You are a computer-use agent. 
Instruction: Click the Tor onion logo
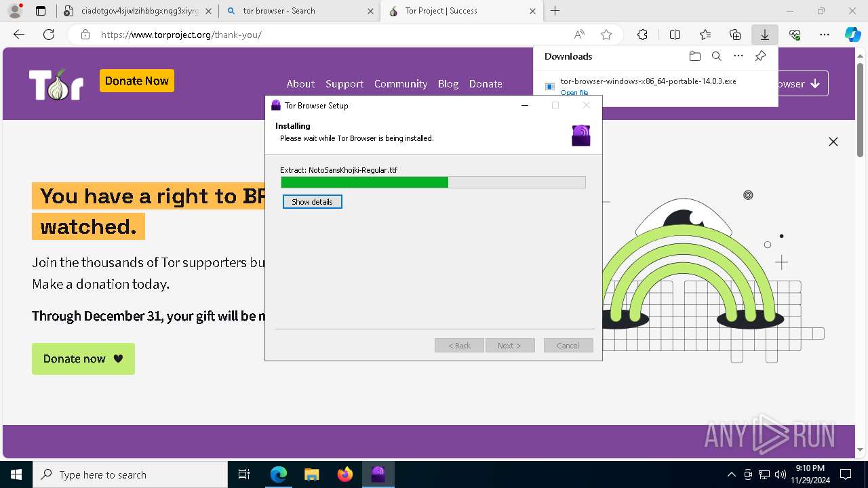coord(56,85)
